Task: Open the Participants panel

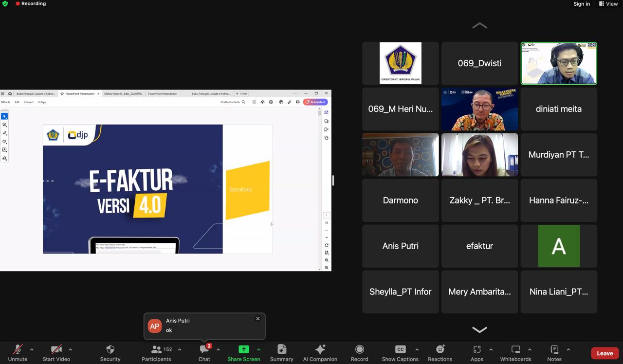Action: coord(156,352)
